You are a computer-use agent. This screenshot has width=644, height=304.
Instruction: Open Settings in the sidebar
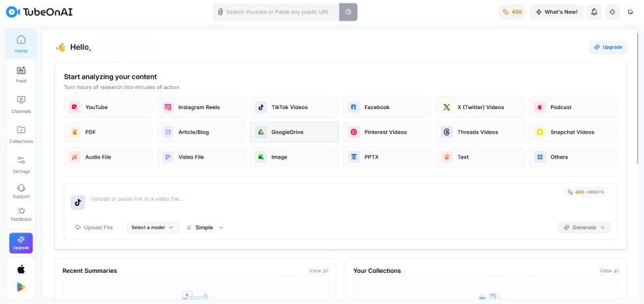point(21,164)
